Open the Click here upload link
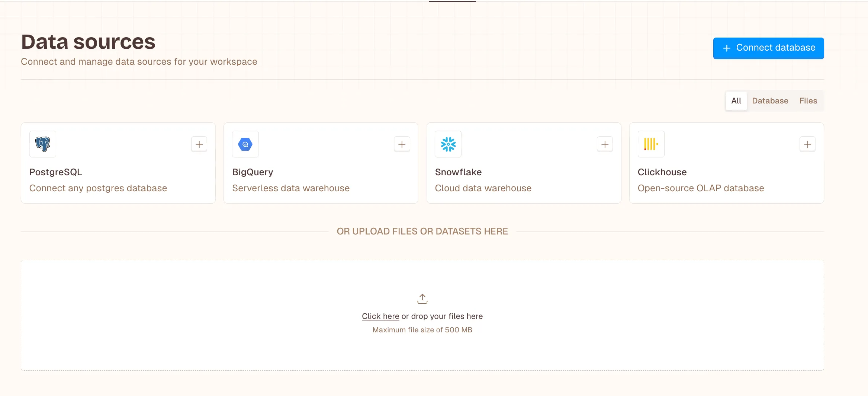Image resolution: width=868 pixels, height=396 pixels. [380, 316]
